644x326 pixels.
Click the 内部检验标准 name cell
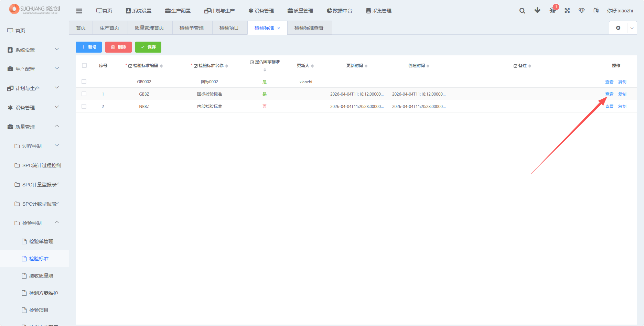tap(210, 107)
